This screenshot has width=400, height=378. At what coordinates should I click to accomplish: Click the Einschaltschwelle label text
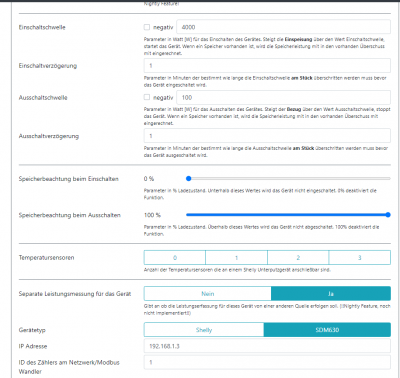point(42,27)
